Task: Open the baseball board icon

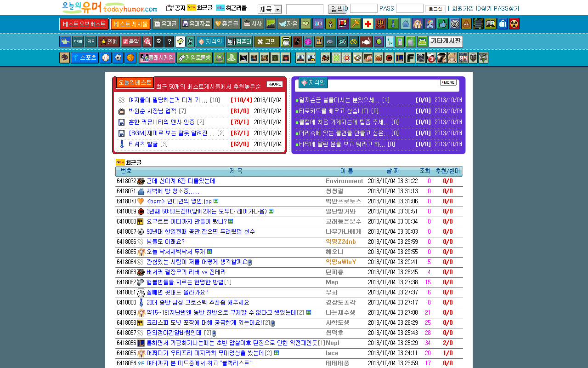Action: [x=106, y=58]
